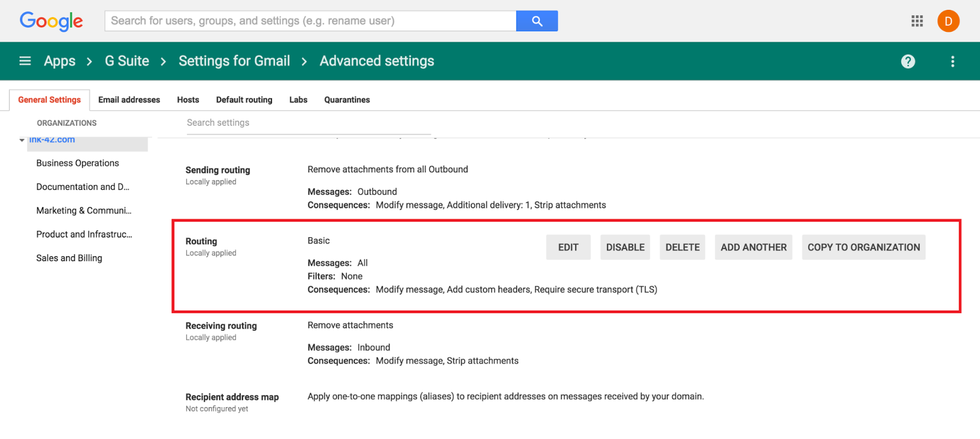Open the hamburger main menu
980x439 pixels.
click(25, 61)
